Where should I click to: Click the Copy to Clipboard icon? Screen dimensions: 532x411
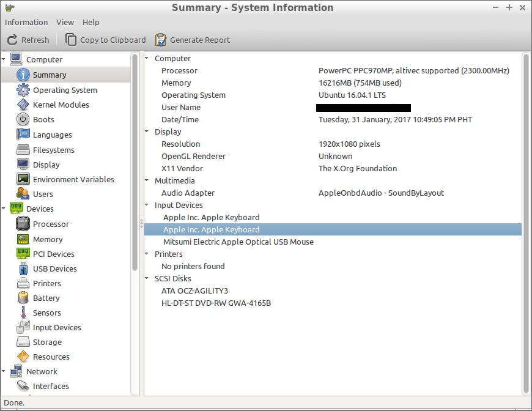tap(70, 40)
